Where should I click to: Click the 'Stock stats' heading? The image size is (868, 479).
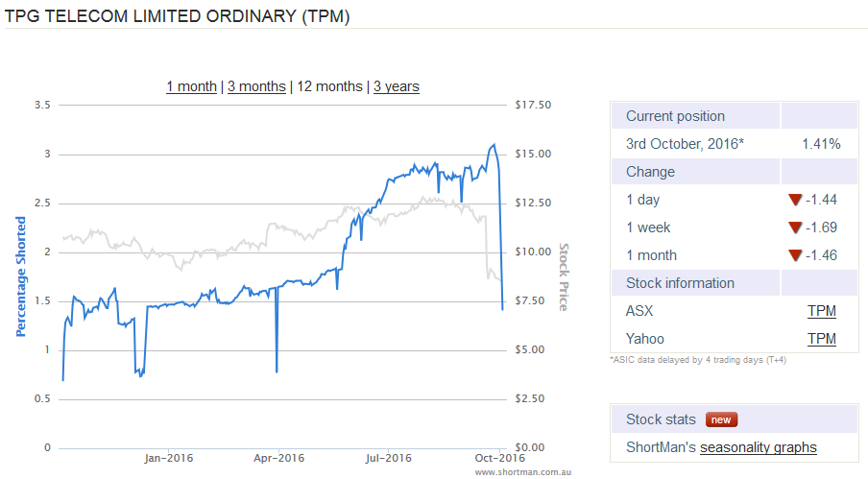(661, 419)
